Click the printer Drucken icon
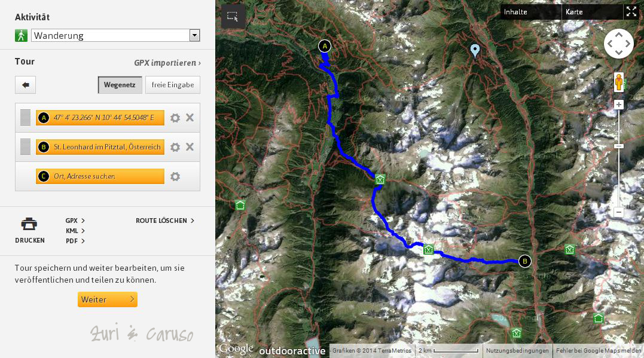Screen dimensions: 644x358 tap(29, 224)
